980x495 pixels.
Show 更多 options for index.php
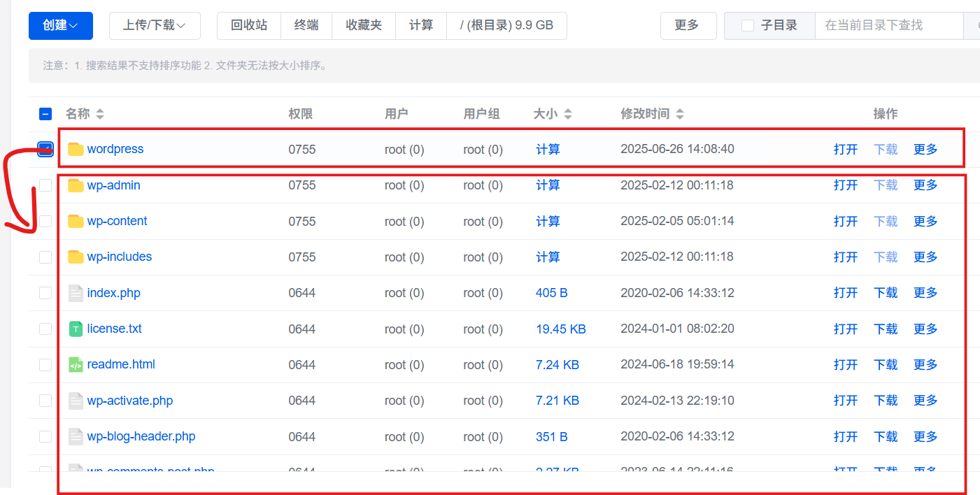(925, 293)
